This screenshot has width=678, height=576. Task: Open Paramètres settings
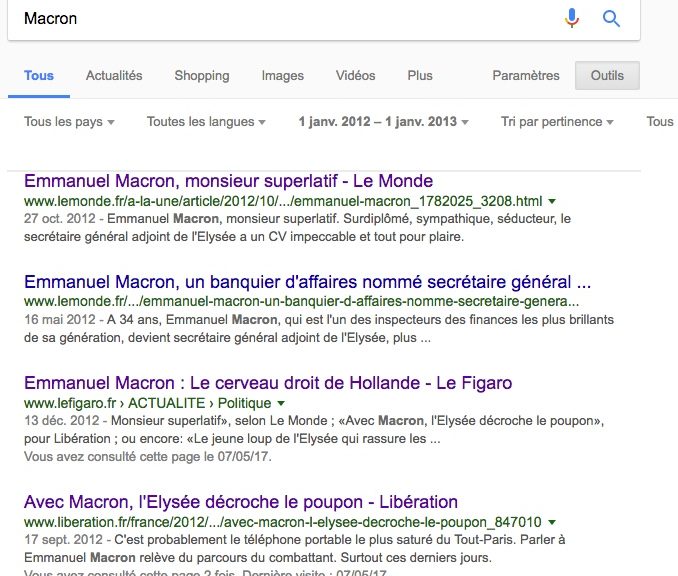pos(526,76)
